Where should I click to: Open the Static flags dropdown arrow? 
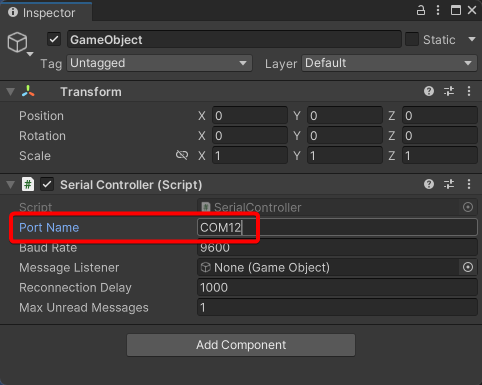[x=472, y=39]
